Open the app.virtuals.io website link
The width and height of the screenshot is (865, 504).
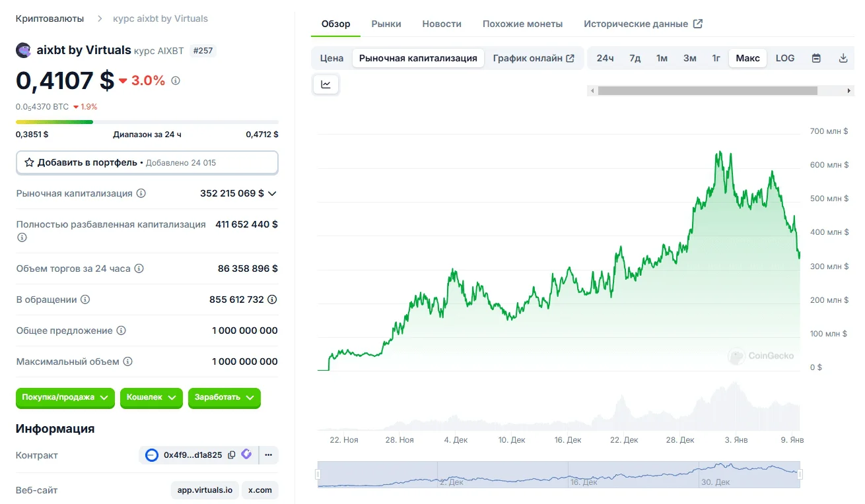click(x=205, y=490)
